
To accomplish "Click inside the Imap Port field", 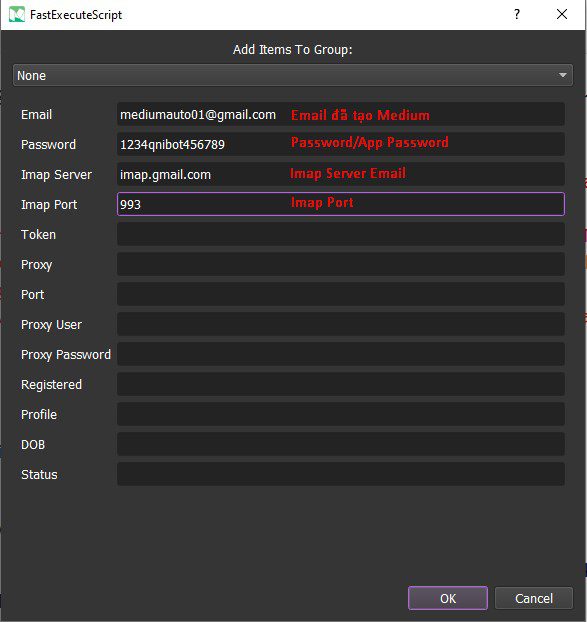I will 341,204.
